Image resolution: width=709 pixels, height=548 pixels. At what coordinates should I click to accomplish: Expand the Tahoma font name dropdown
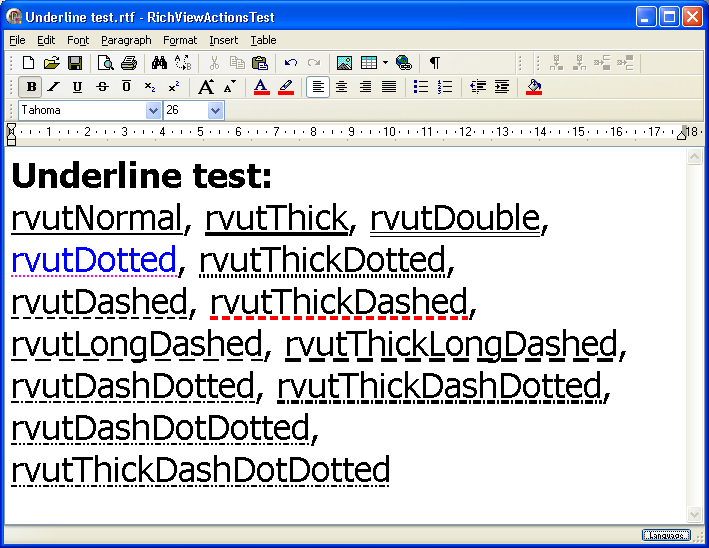pos(153,111)
